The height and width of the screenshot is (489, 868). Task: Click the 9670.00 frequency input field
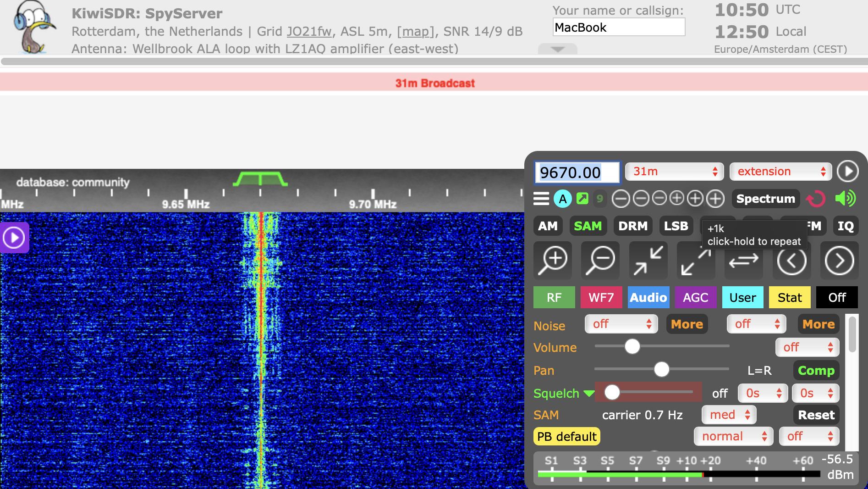coord(577,172)
